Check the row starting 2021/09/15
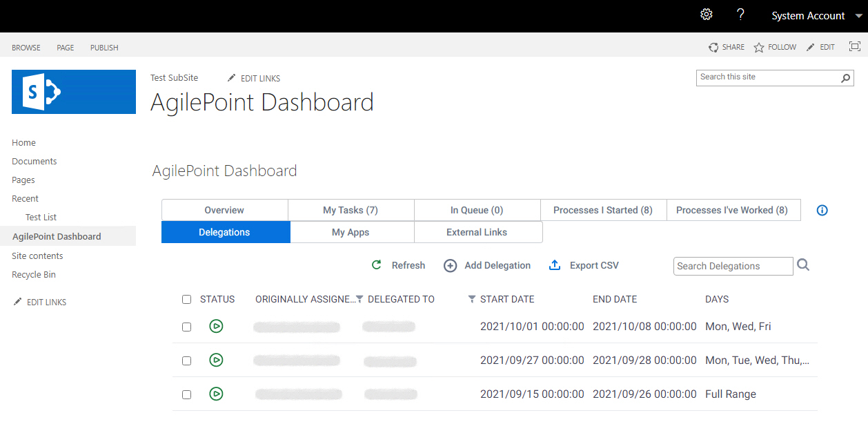868x442 pixels. 186,394
